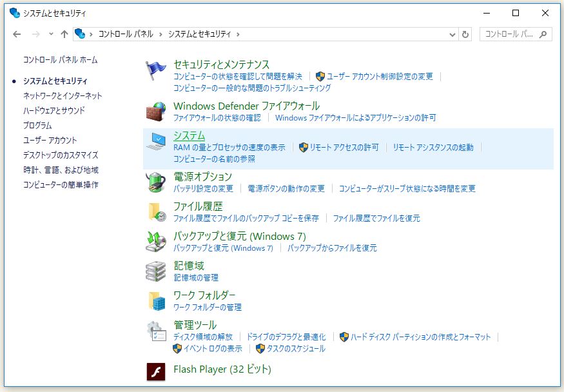This screenshot has height=392, width=564.
Task: Open the Windows Defender ファイアウォール heading
Action: pos(246,106)
